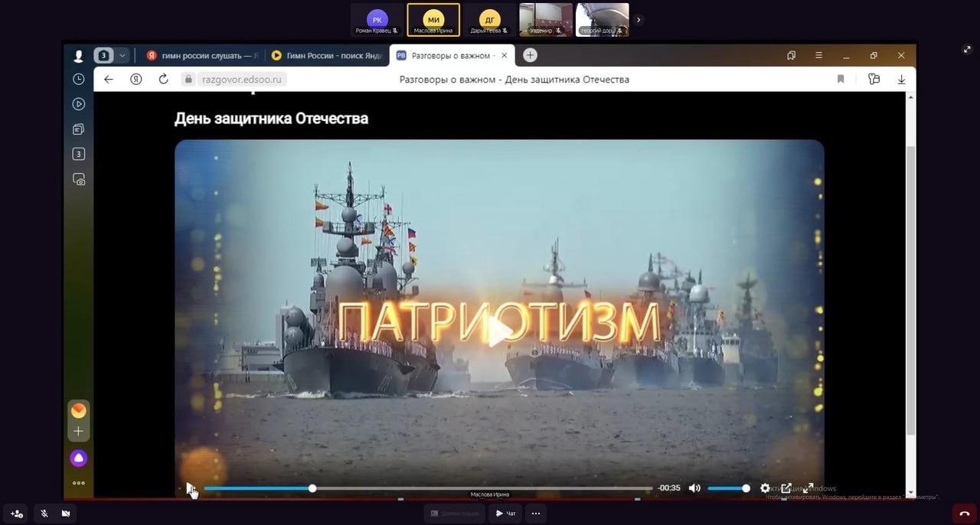
Task: Open browsing history clock icon
Action: click(x=78, y=79)
